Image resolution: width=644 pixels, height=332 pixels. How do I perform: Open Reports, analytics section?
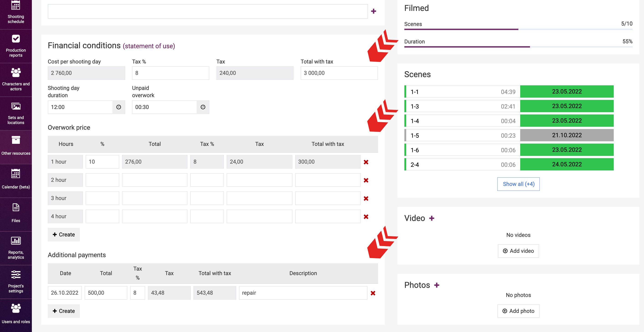tap(16, 248)
